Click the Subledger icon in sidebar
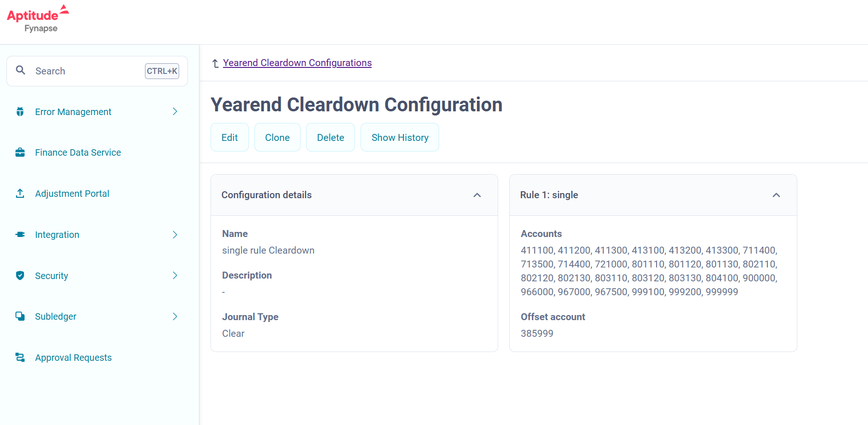 tap(20, 316)
